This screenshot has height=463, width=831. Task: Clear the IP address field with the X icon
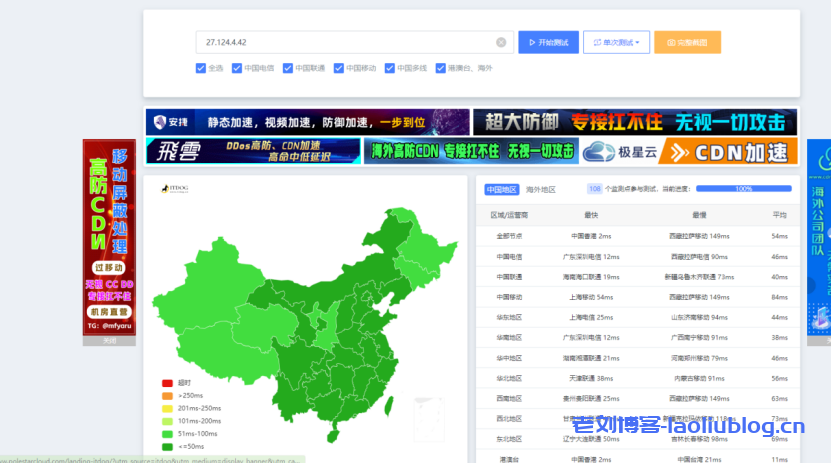501,42
